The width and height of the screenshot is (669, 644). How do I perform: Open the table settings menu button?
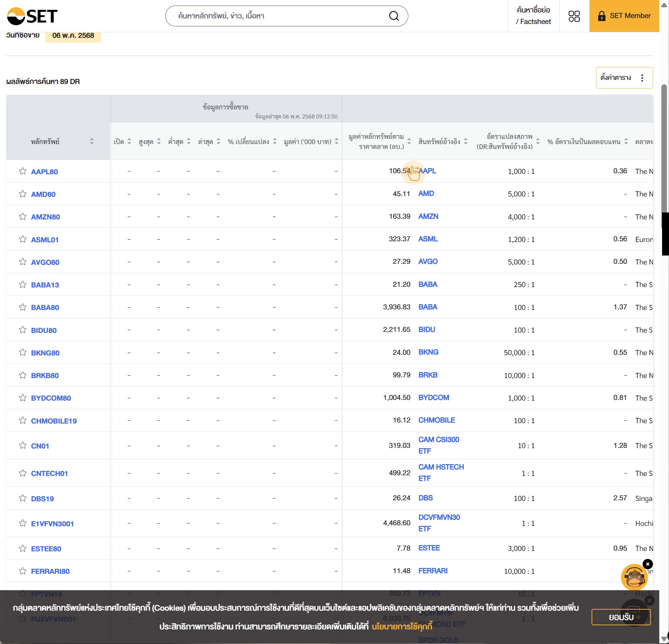[624, 78]
